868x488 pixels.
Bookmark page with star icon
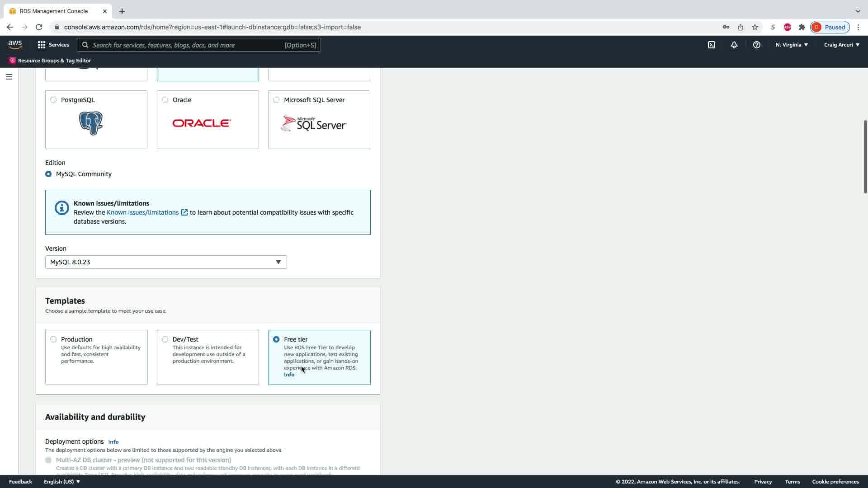click(755, 27)
